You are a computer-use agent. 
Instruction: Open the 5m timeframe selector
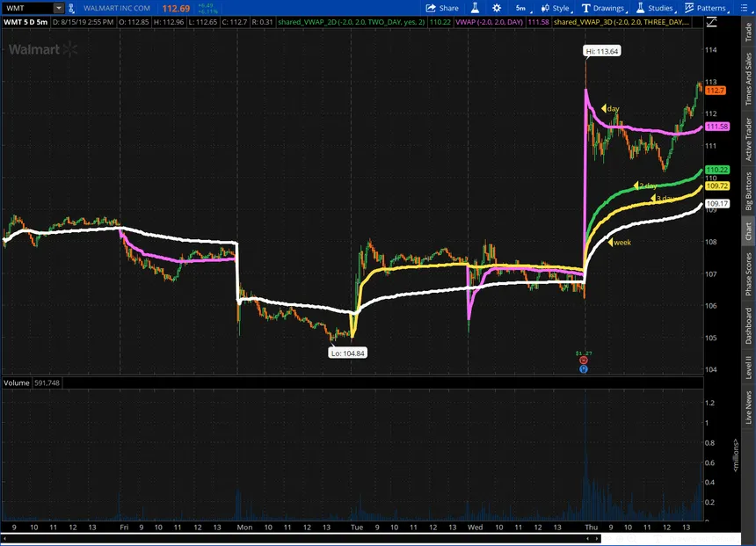[x=521, y=8]
